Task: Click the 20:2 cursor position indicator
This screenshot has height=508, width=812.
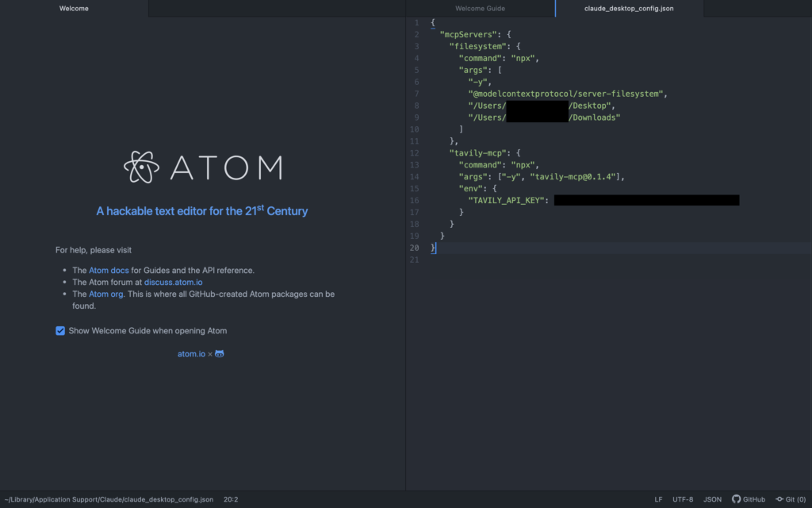Action: 231,499
